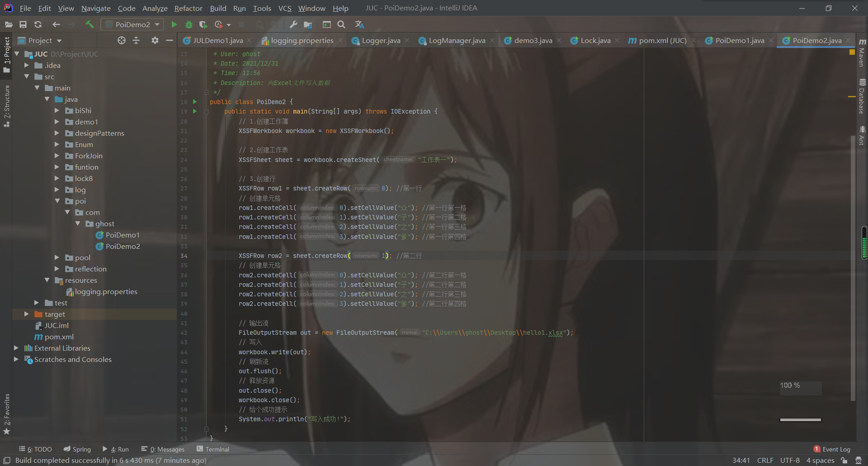Screen dimensions: 868x466
Task: Switch to the PoiDemo1.java tab
Action: click(740, 40)
